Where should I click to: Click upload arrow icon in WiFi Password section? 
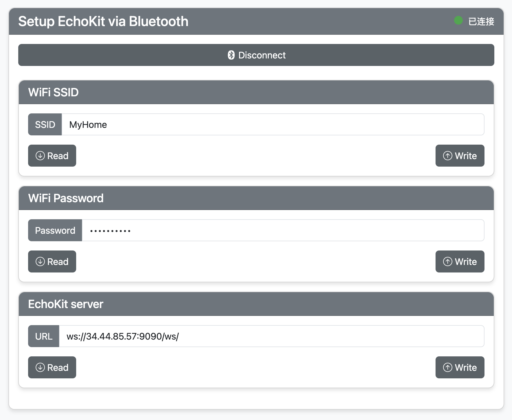(x=447, y=261)
